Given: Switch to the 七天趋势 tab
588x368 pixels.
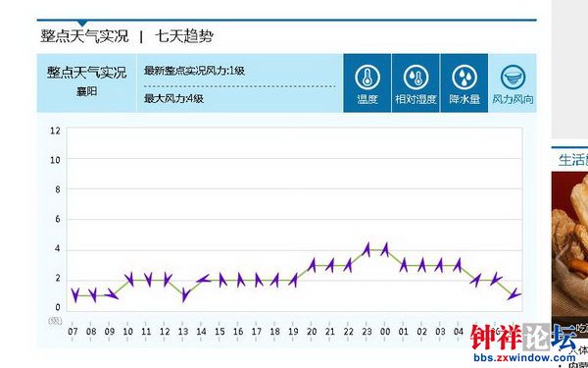Looking at the screenshot, I should pos(184,36).
